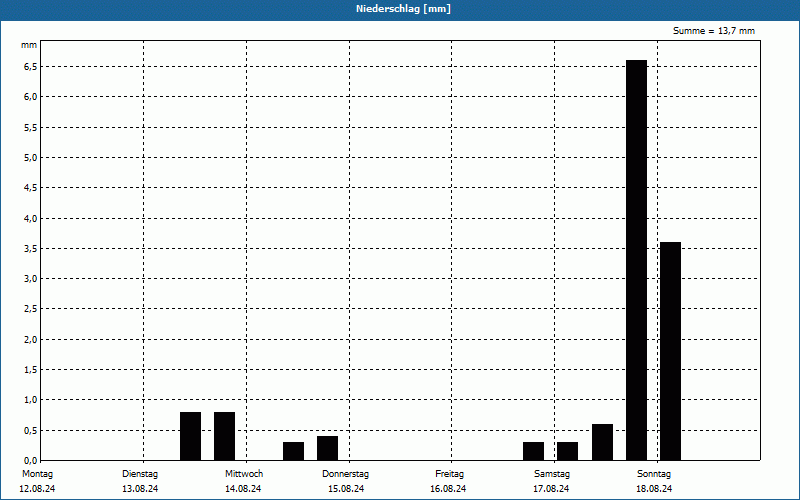Click the Freitag day label
The width and height of the screenshot is (800, 500).
[x=449, y=474]
